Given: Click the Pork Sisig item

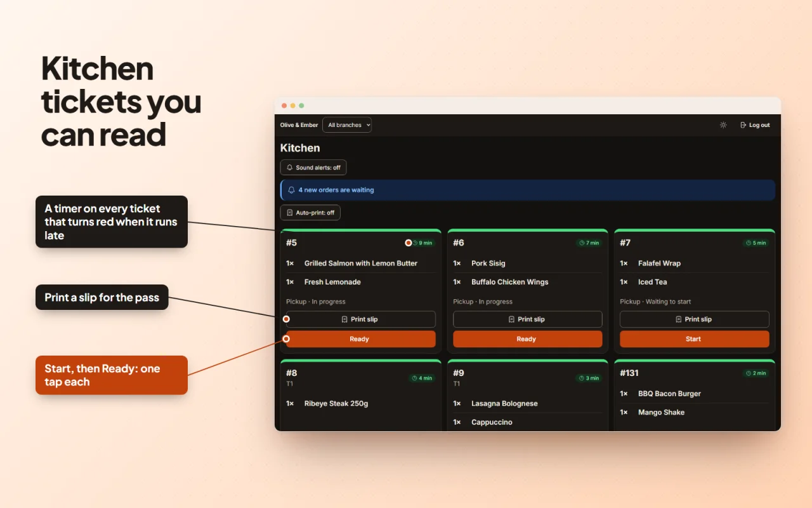Looking at the screenshot, I should click(488, 264).
